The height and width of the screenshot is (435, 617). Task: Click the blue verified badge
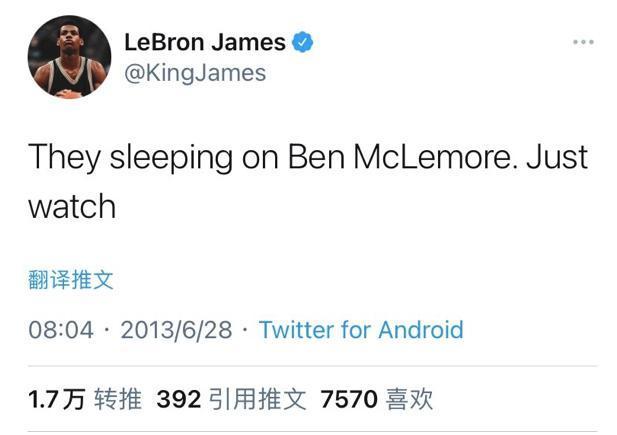302,42
